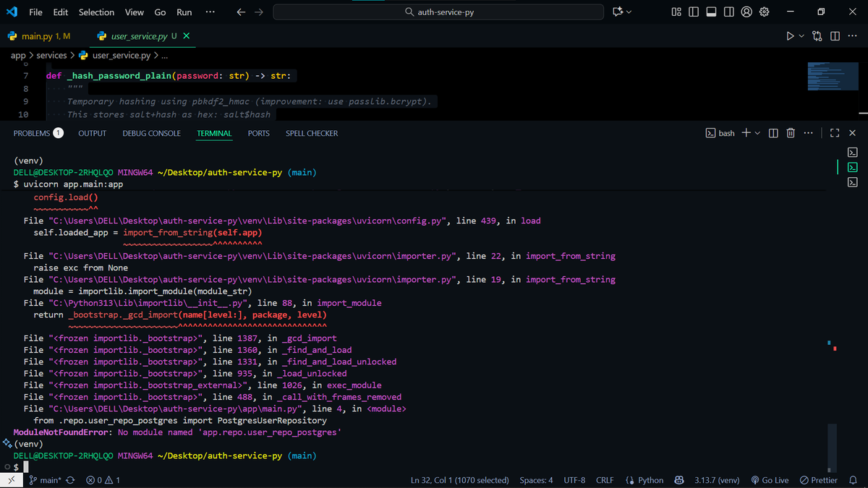Open the OUTPUT panel tab
This screenshot has width=868, height=488.
(x=92, y=133)
